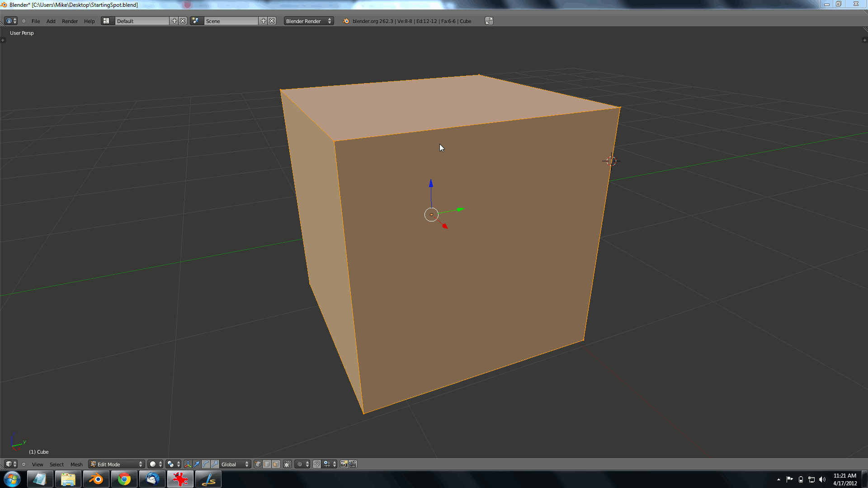Viewport: 868px width, 488px height.
Task: Click the Default screen layout name field
Action: (x=142, y=21)
